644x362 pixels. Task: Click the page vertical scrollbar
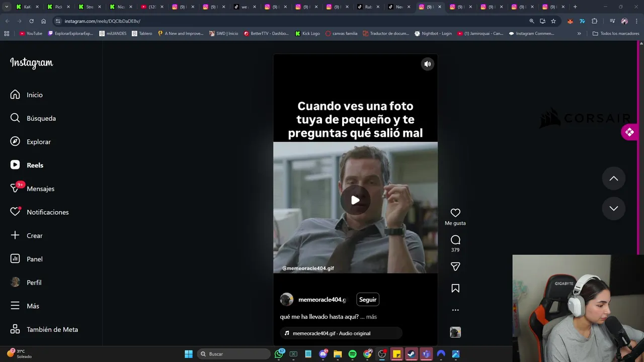641,193
